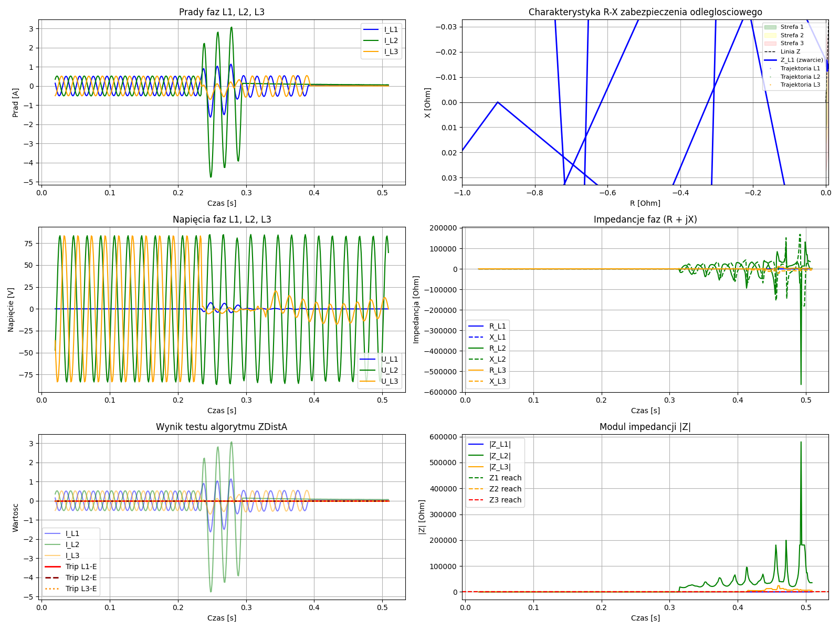Image resolution: width=840 pixels, height=630 pixels.
Task: Select the 'Z1 reach' legend entry
Action: coord(505,478)
